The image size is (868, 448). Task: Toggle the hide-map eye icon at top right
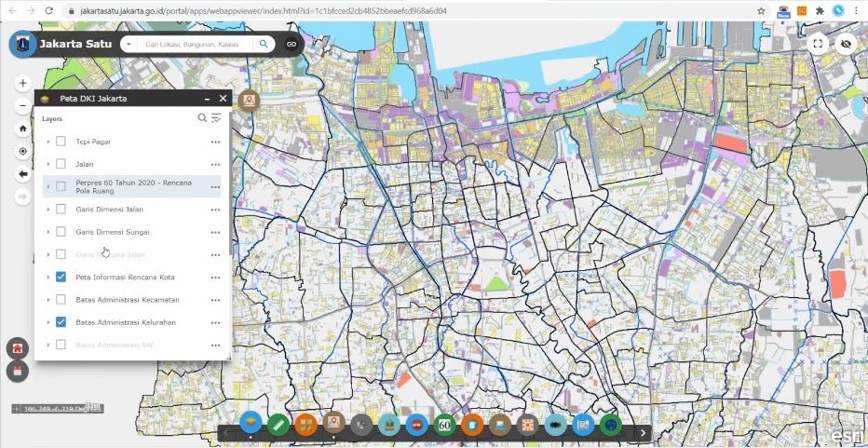click(846, 44)
